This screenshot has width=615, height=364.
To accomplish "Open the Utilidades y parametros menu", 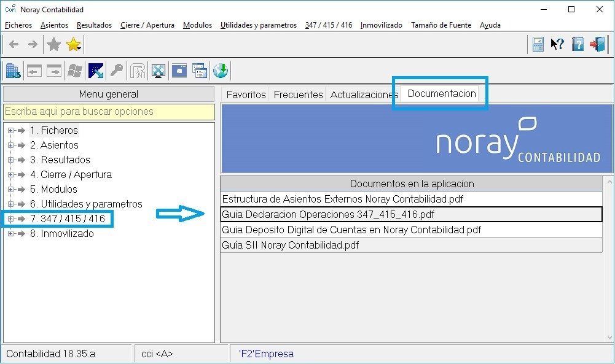I will click(259, 25).
